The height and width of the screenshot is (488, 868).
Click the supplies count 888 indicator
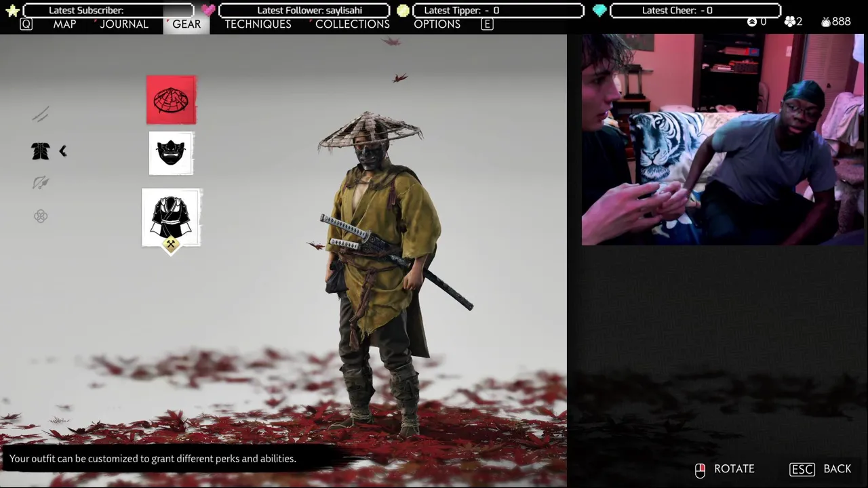click(835, 22)
